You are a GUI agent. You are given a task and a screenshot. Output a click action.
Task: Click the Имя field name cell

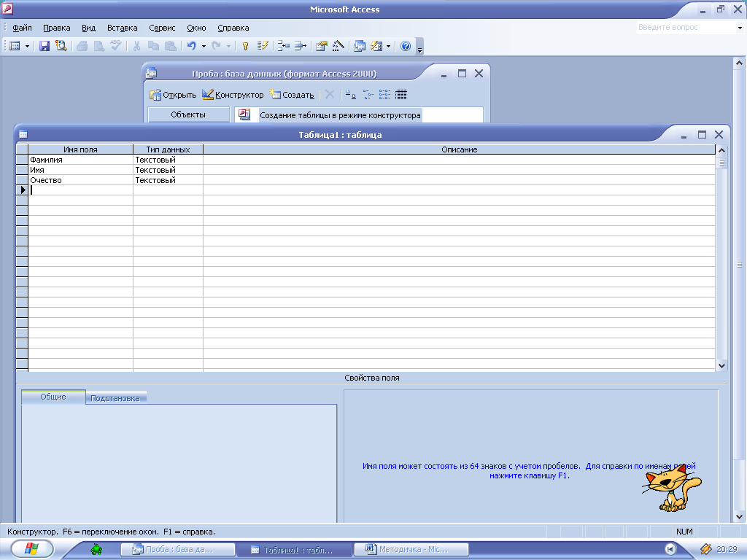pos(80,170)
